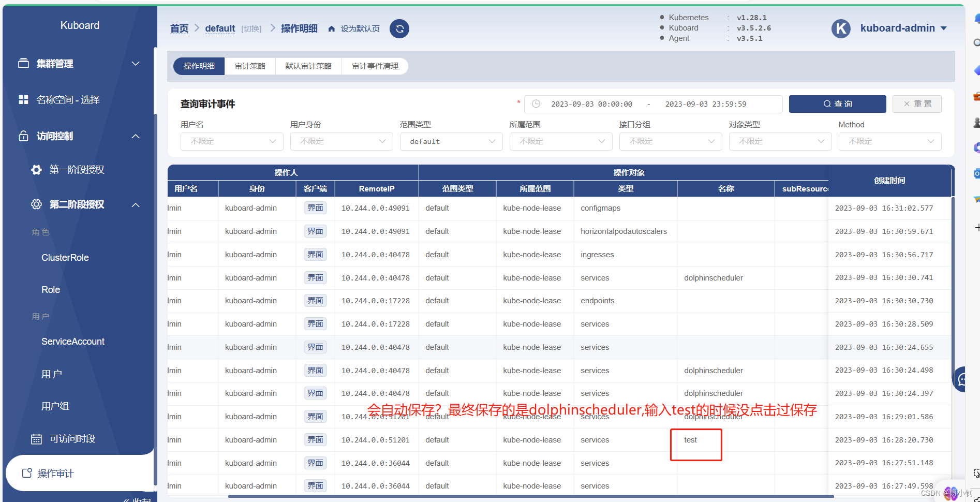Select the 操作明细 tab
The image size is (980, 502).
tap(199, 66)
